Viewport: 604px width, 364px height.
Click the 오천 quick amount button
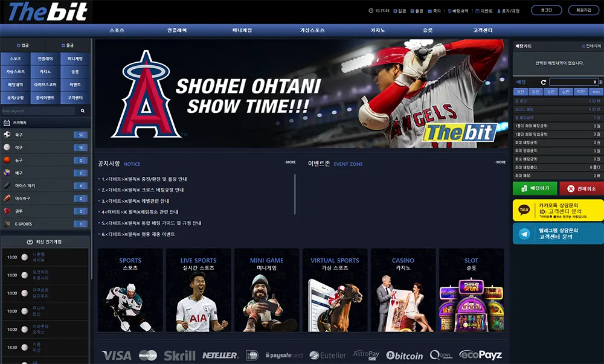tap(521, 92)
